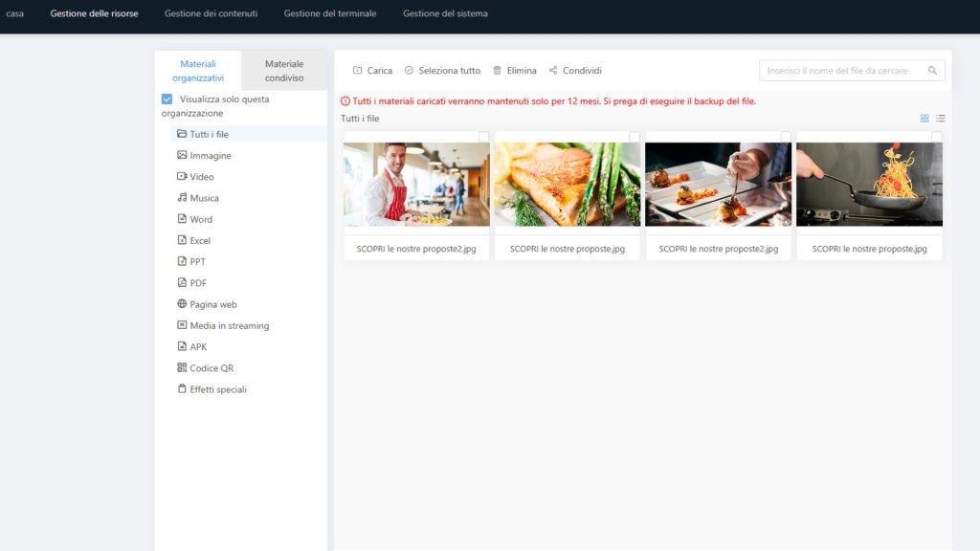The height and width of the screenshot is (551, 980).
Task: Click the Elimina trash icon
Action: tap(497, 71)
